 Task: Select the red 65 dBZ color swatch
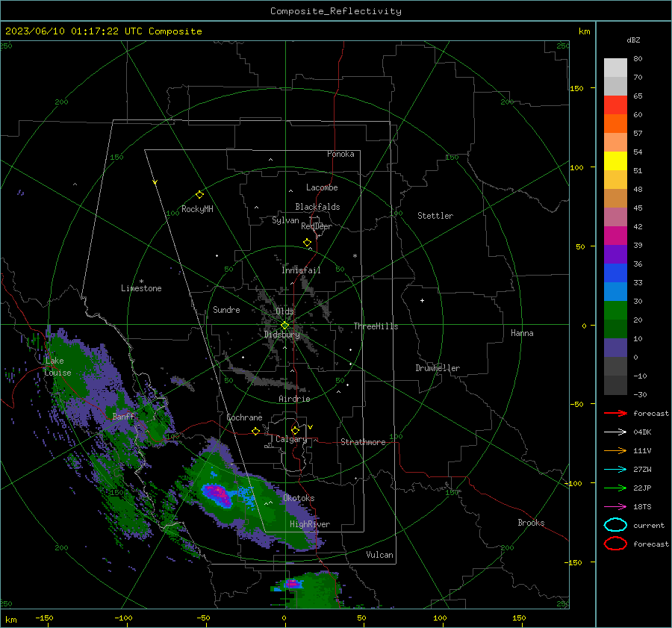point(615,105)
